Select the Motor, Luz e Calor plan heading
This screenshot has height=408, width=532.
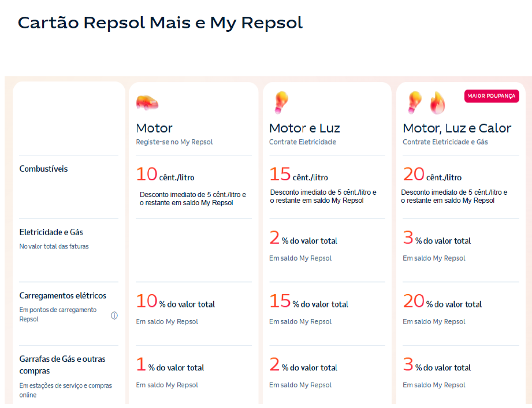click(456, 128)
